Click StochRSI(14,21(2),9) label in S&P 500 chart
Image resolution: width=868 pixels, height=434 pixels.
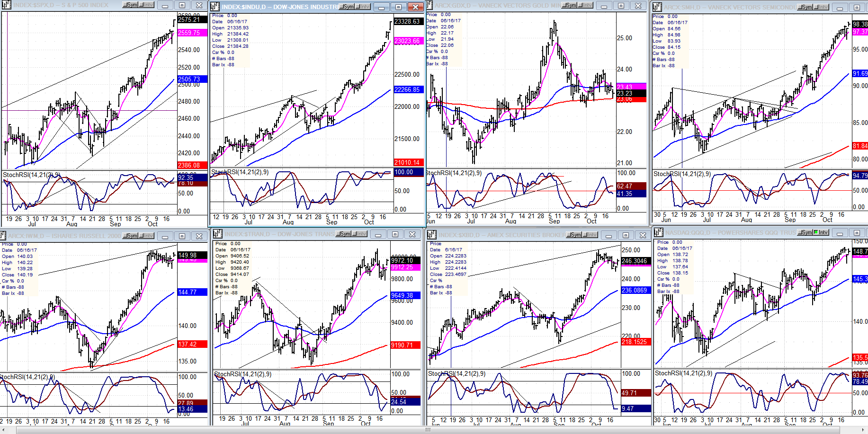click(x=31, y=175)
